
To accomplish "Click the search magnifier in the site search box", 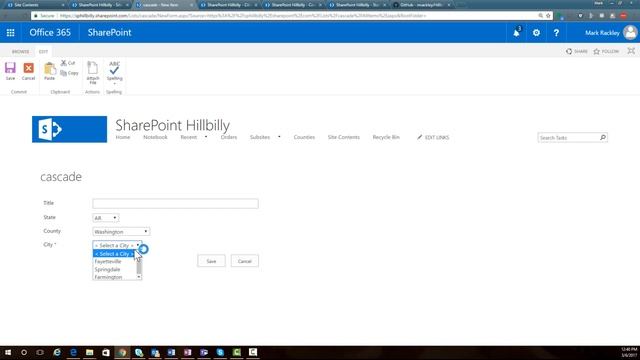I will (603, 138).
